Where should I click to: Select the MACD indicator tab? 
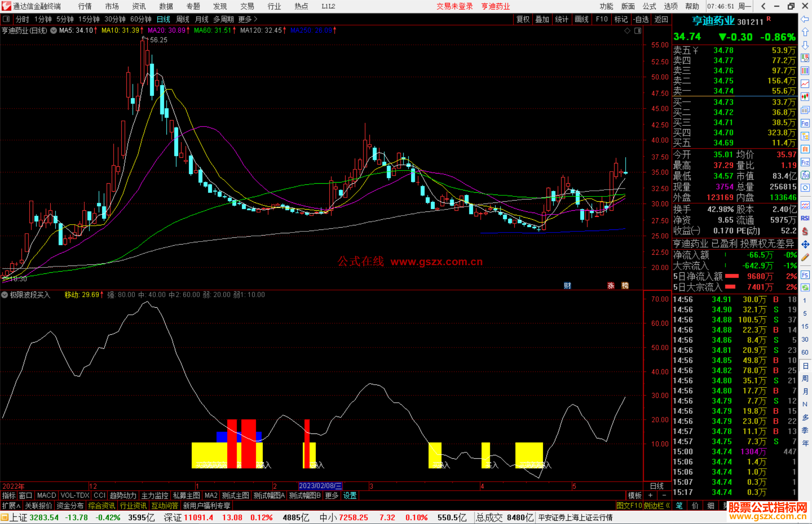[46, 495]
